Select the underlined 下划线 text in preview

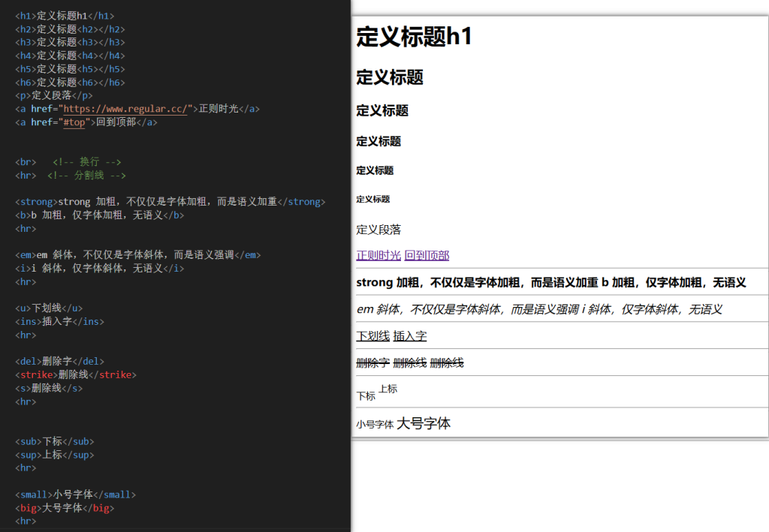pyautogui.click(x=372, y=336)
